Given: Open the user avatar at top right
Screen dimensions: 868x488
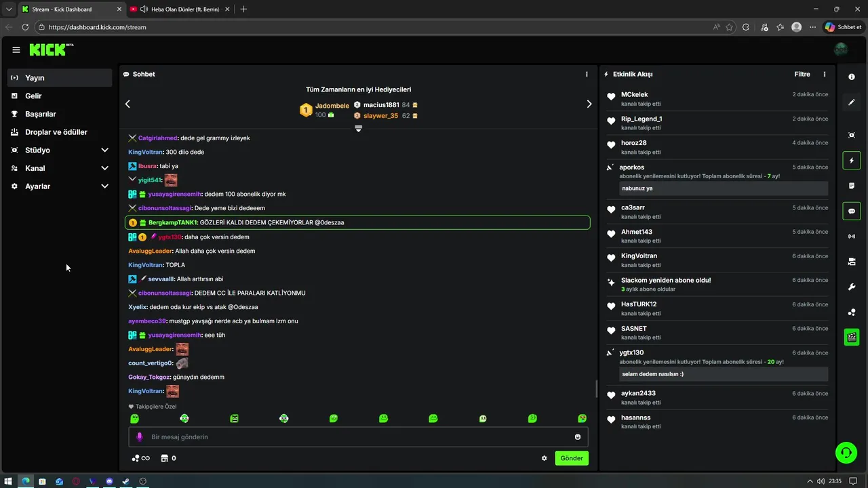Looking at the screenshot, I should [x=841, y=49].
